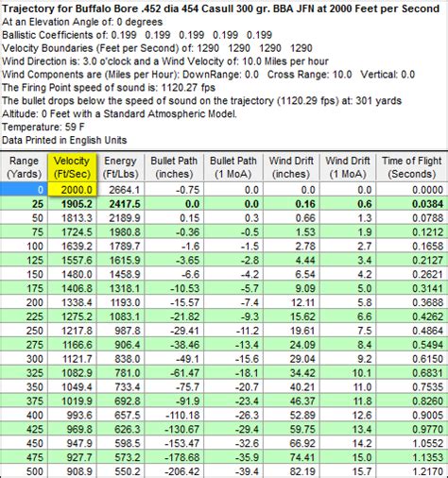Click the Wind Direction is 3.0 o'clock line

(165, 61)
